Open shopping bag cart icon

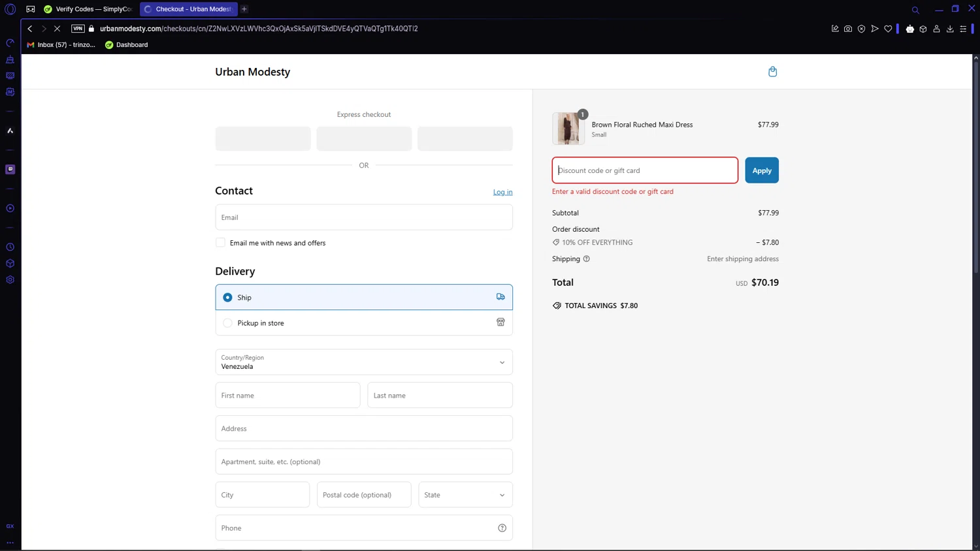click(x=772, y=72)
